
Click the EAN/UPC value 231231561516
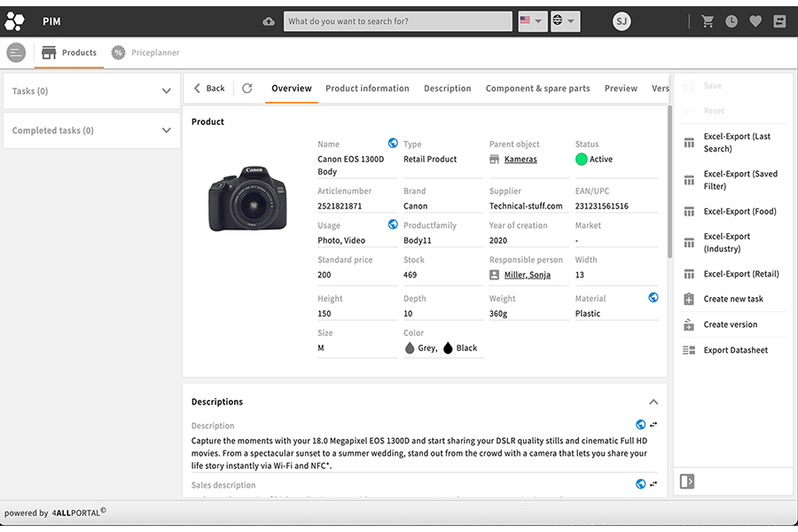[x=601, y=207]
